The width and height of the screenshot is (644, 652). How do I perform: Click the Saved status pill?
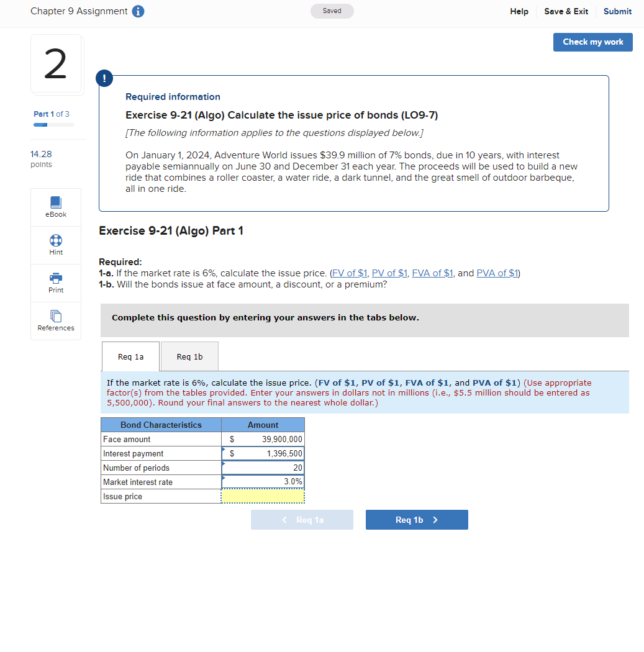[332, 11]
